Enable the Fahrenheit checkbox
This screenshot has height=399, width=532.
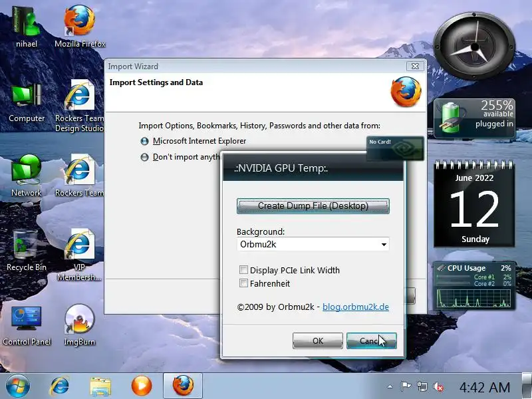243,283
